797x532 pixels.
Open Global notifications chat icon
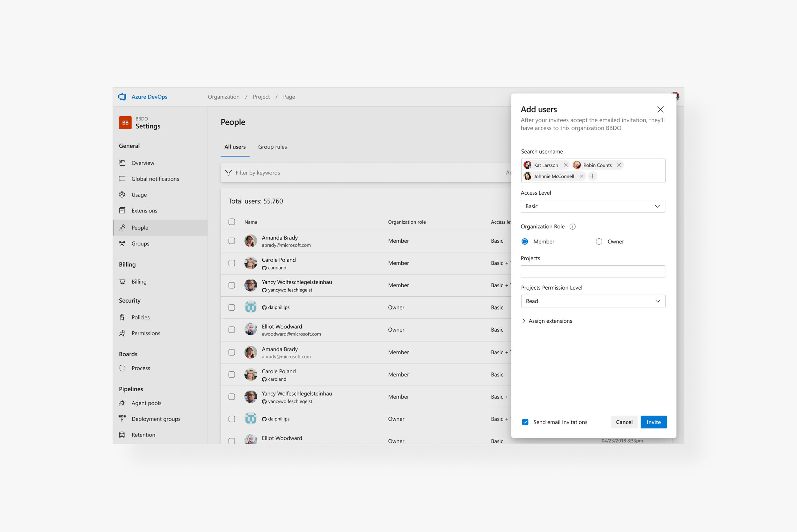pos(122,179)
